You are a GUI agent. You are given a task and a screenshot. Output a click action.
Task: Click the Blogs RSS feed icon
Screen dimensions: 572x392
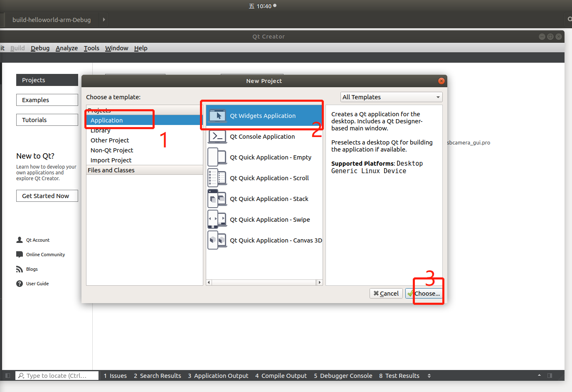coord(20,269)
